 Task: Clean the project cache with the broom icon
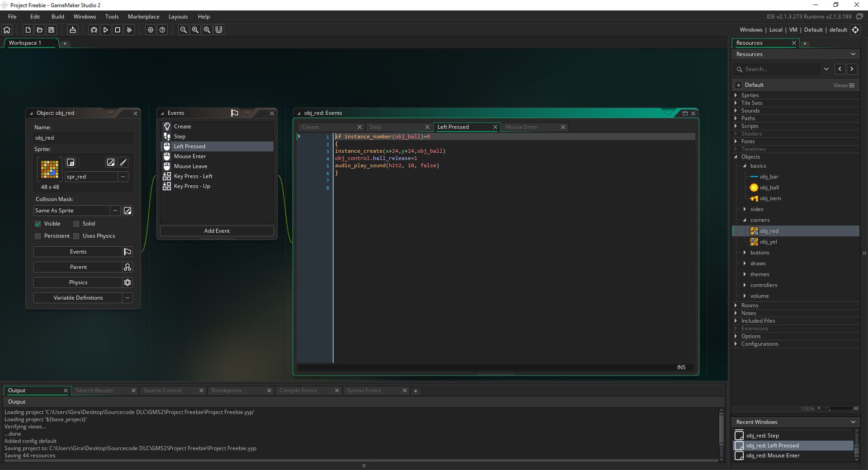129,30
